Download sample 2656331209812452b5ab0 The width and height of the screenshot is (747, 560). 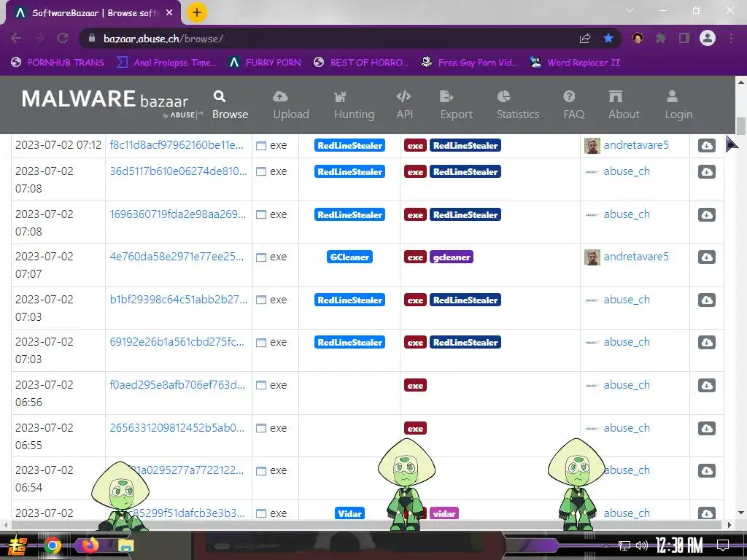tap(706, 428)
